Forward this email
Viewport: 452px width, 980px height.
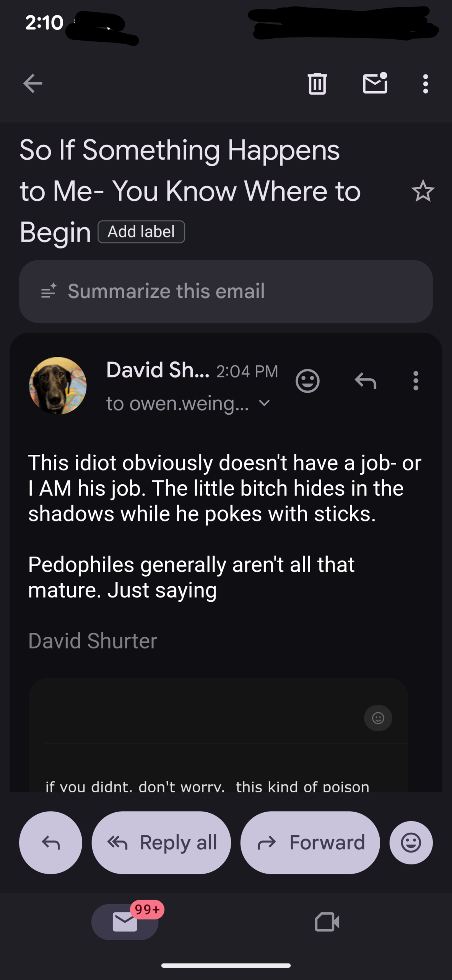click(310, 843)
